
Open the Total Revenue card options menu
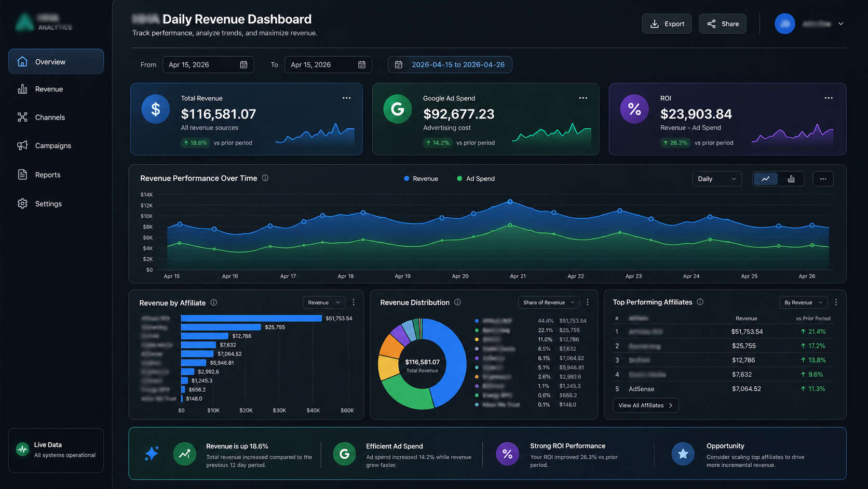coord(346,98)
